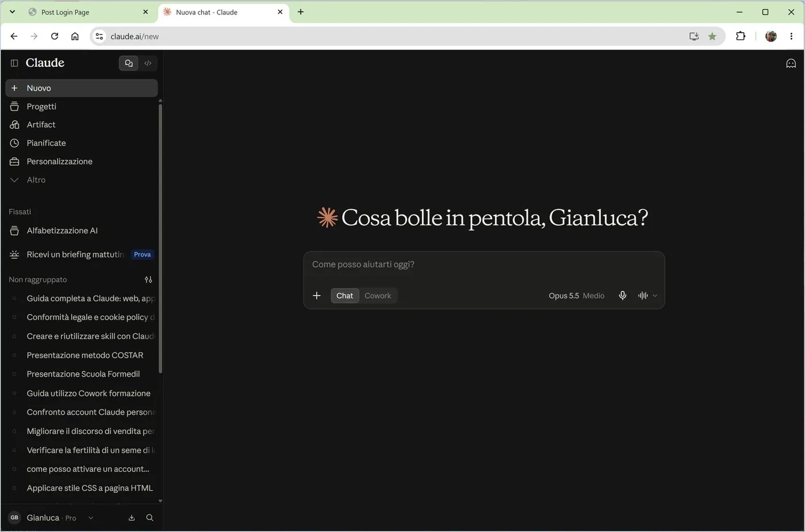805x532 pixels.
Task: Open chat Conformità legale e cookie policy
Action: (x=82, y=317)
